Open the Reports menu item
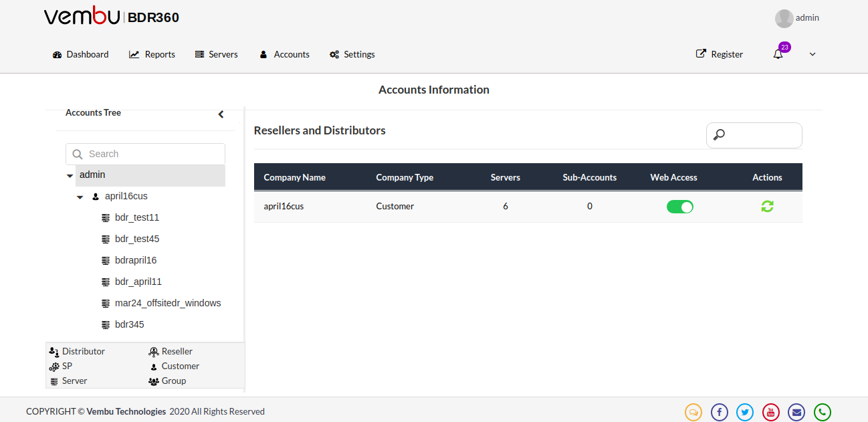 152,54
